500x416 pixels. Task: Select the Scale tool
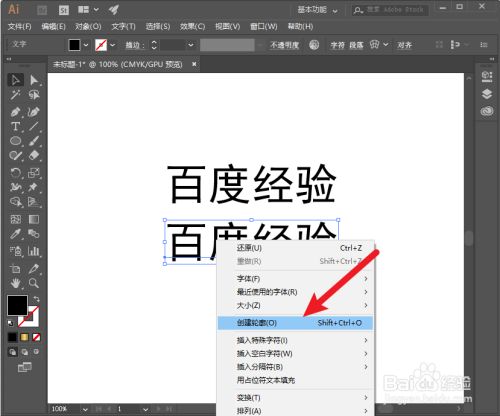(34, 173)
